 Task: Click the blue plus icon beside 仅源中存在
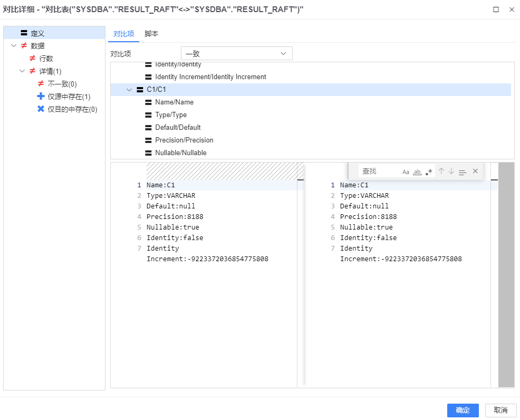tap(41, 96)
